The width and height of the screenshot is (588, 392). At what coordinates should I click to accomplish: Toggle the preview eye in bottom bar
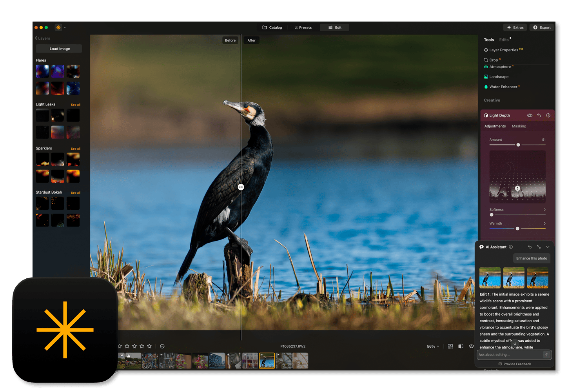tap(471, 347)
